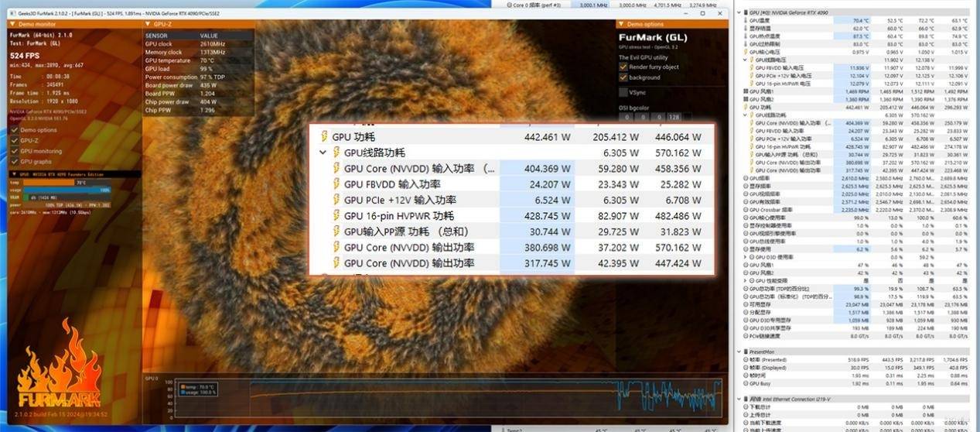
Task: Click GPU chip icon beside NVIDIA GeForce RTX 4090
Action: [x=744, y=13]
